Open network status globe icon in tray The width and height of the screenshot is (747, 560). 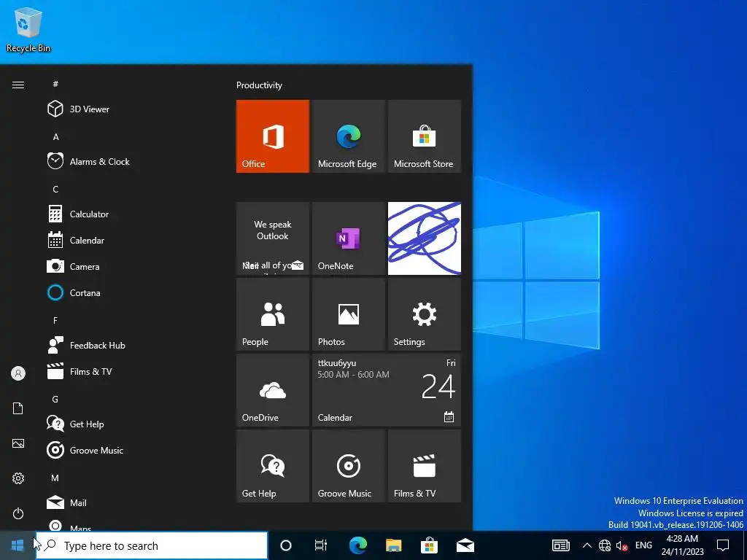coord(605,545)
